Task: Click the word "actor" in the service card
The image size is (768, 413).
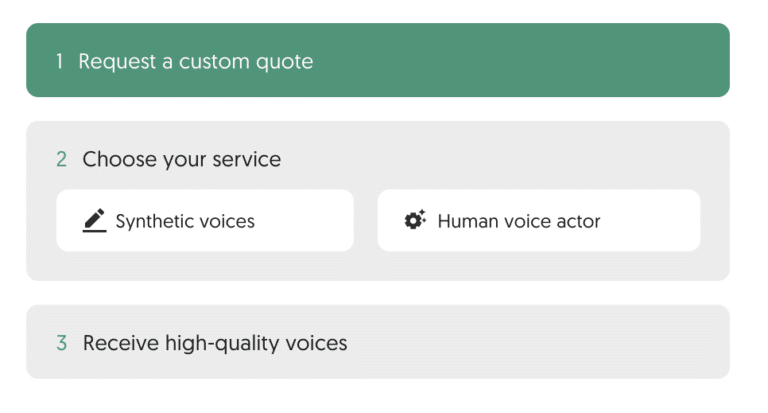Action: pyautogui.click(x=578, y=221)
